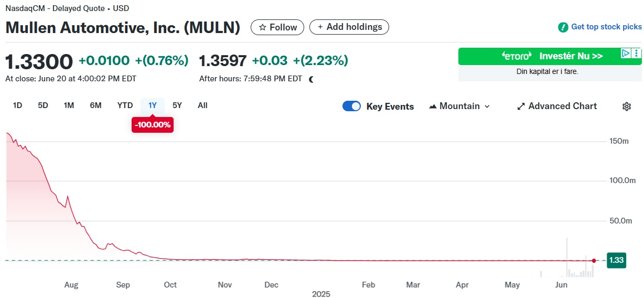
Task: Click the 2025 year label on axis
Action: click(x=321, y=294)
